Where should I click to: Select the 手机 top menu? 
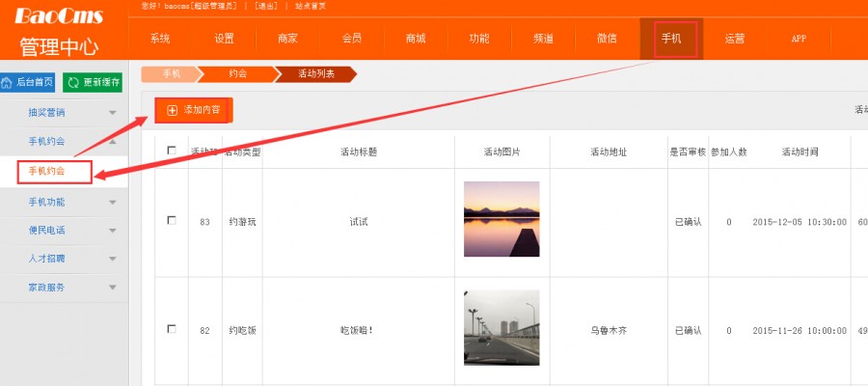[x=671, y=39]
